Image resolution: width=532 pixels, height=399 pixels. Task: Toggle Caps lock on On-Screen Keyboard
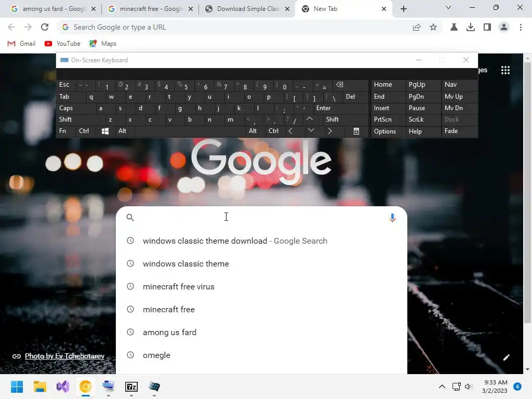pyautogui.click(x=75, y=108)
